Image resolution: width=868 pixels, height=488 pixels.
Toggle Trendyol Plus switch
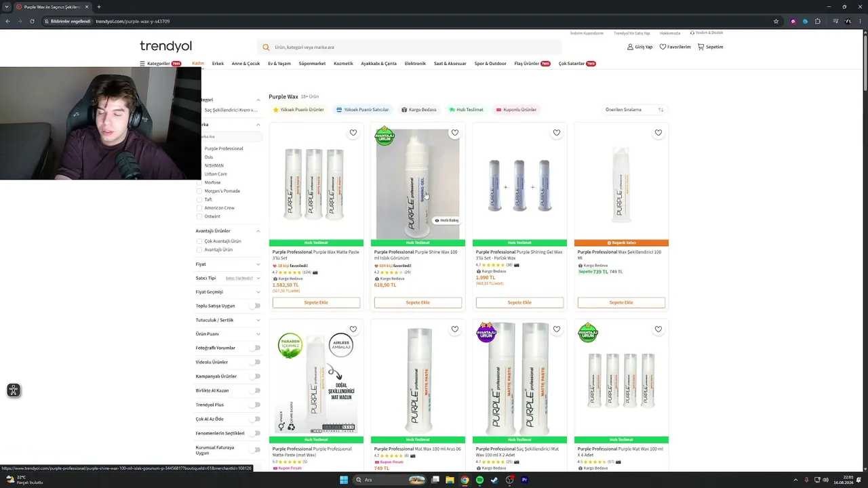pyautogui.click(x=256, y=405)
